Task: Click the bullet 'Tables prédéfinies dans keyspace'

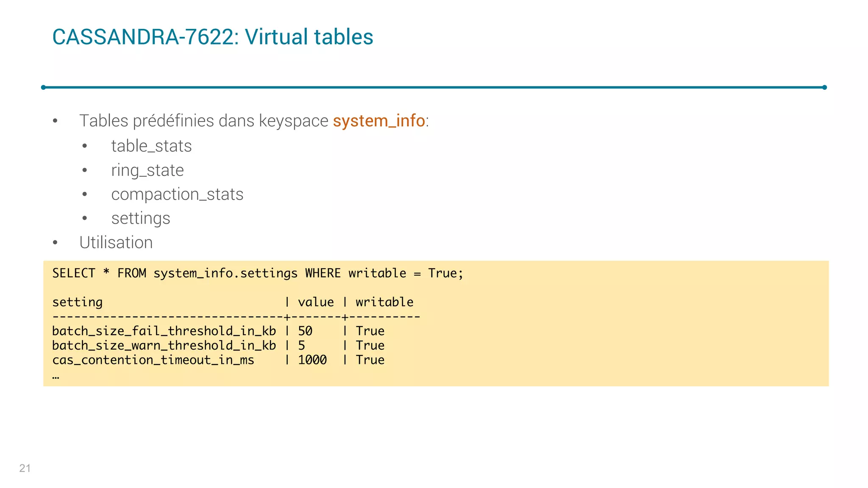Action: pyautogui.click(x=203, y=121)
